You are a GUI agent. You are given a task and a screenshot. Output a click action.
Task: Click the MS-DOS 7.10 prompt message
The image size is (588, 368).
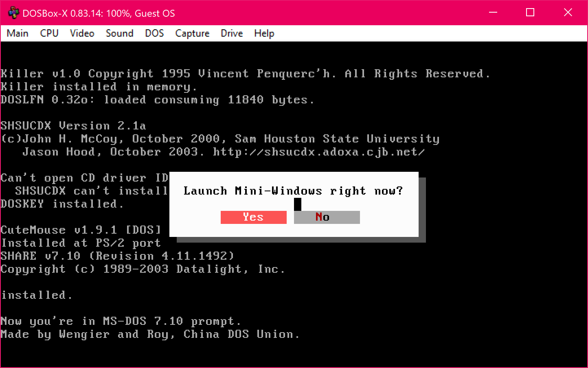120,321
